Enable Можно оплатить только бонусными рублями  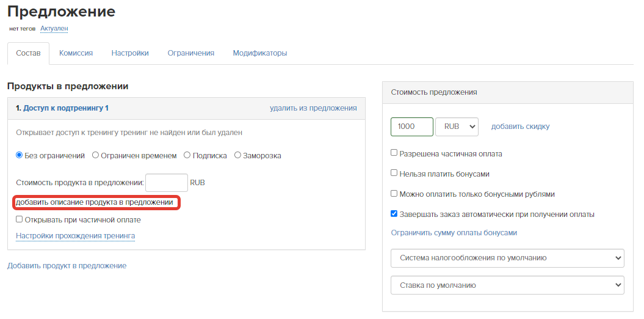(394, 193)
